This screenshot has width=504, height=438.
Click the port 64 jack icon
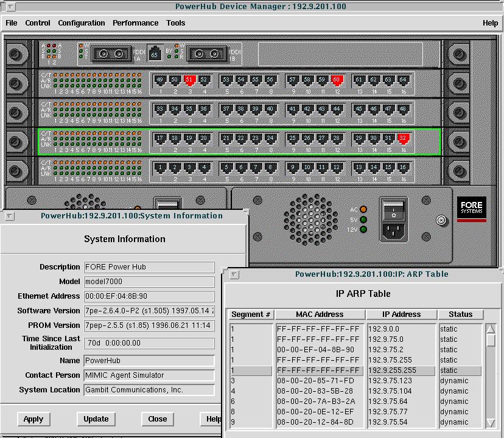tap(403, 80)
